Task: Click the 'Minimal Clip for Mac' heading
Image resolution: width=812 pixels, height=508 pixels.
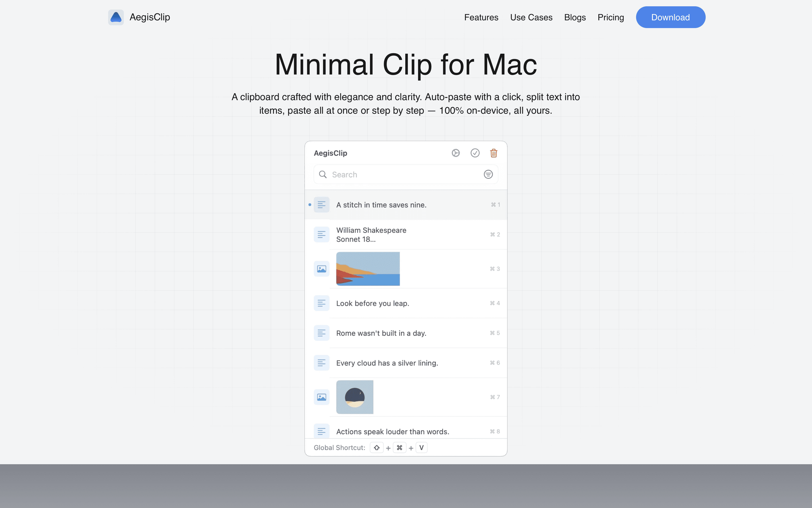Action: coord(406,65)
